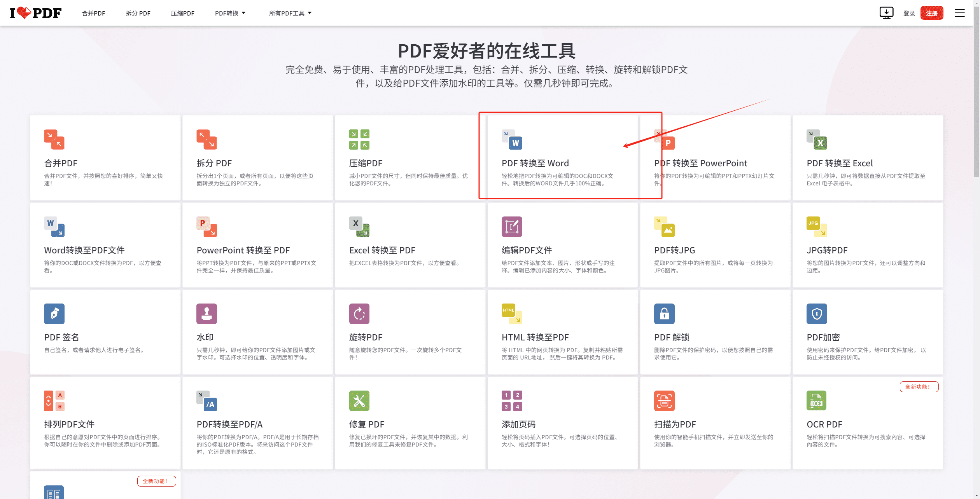Select 拆分 PDF in the top navigation
The image size is (980, 499).
click(x=138, y=13)
